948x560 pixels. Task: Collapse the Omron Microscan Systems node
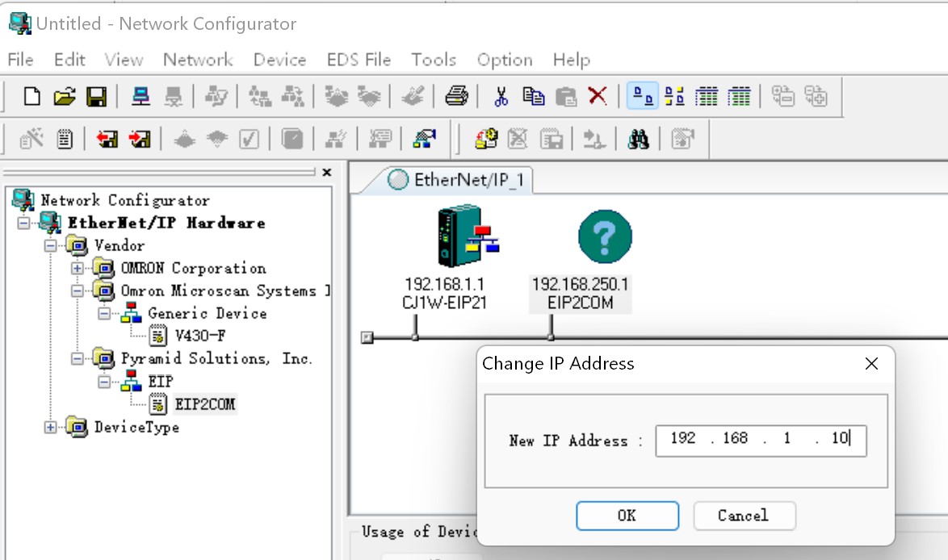(x=78, y=290)
